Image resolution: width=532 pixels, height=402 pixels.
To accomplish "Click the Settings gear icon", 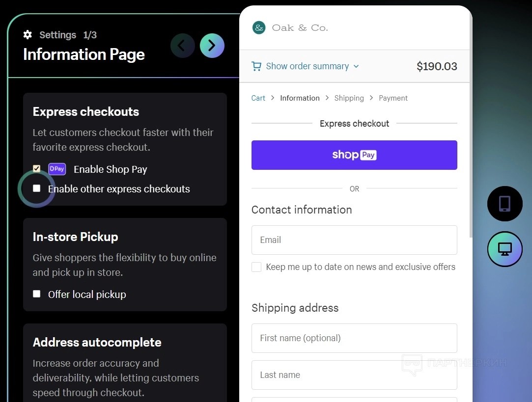I will tap(28, 35).
